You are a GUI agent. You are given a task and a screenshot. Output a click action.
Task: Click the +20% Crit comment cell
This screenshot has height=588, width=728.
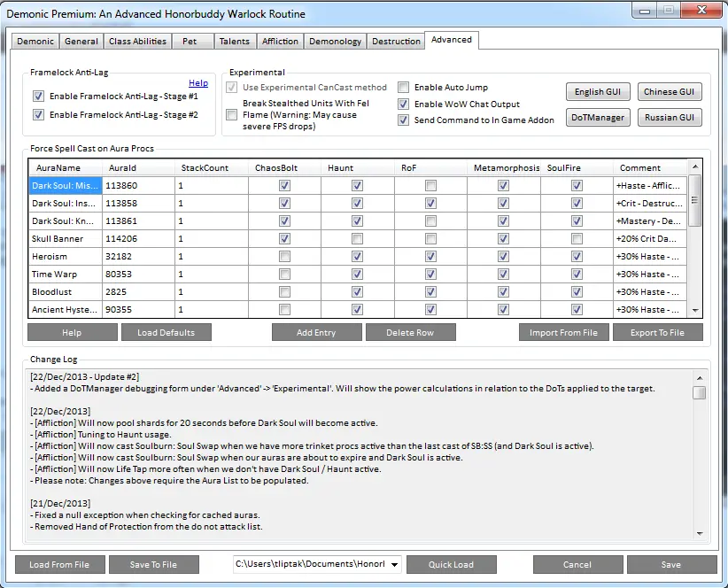[x=650, y=238]
